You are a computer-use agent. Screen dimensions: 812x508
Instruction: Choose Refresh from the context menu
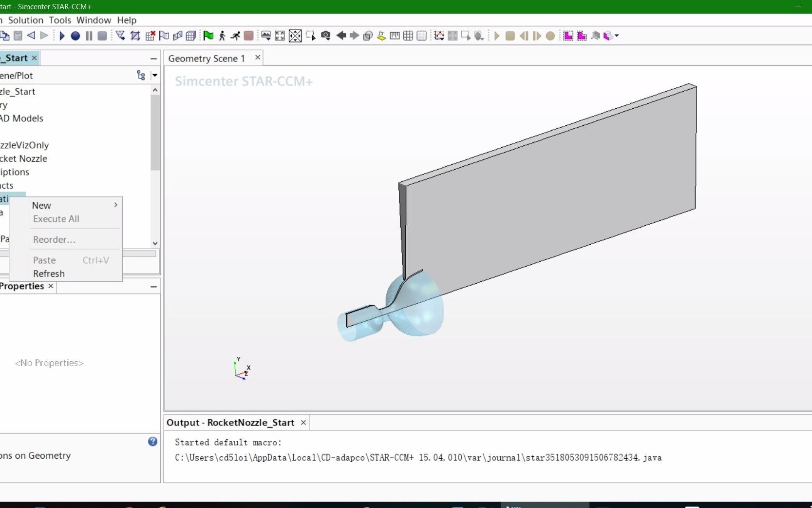point(66,274)
